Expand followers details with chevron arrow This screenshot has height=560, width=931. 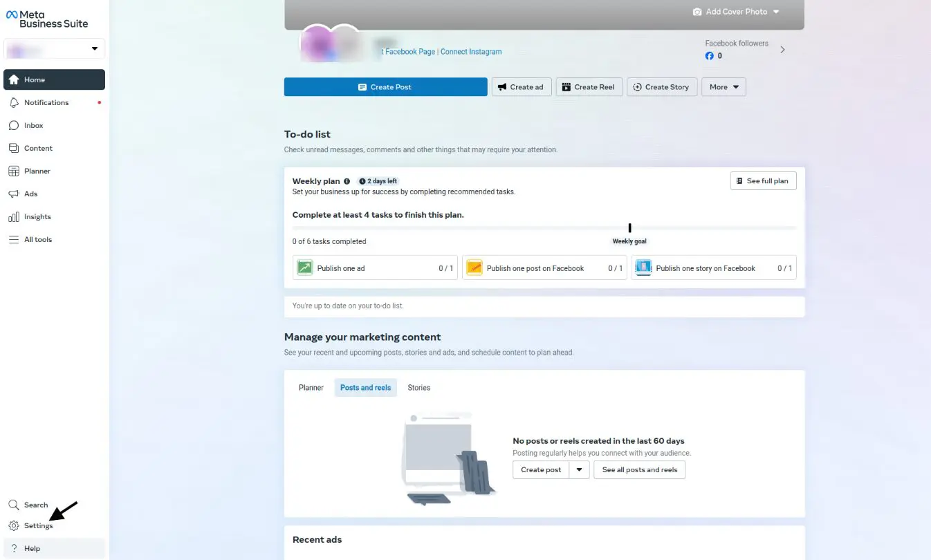(782, 50)
